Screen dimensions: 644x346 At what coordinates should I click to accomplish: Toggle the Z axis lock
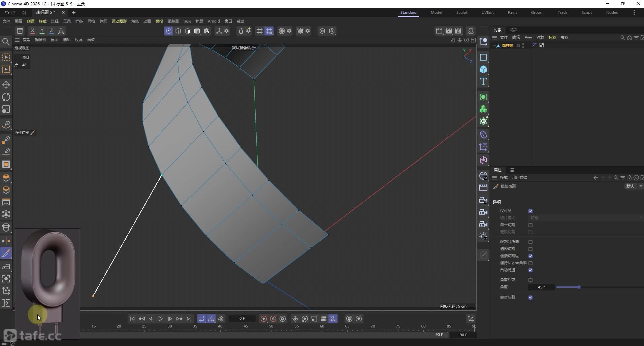coord(51,31)
